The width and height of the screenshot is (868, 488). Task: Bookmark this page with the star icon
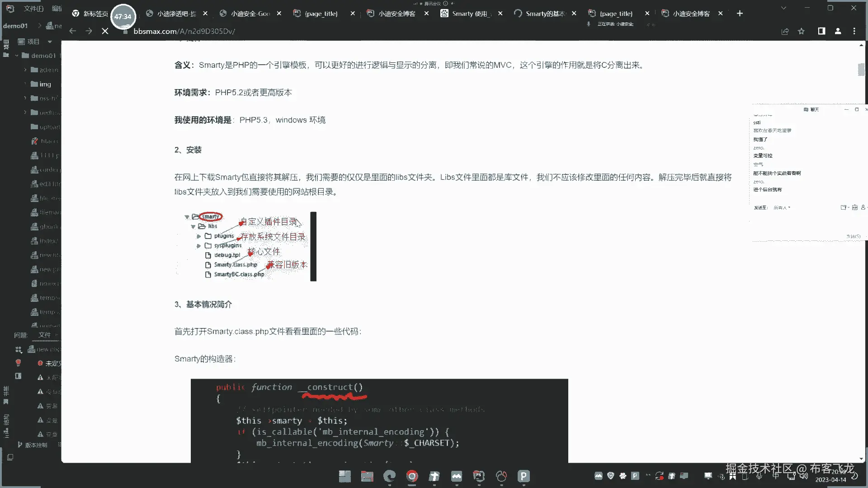pos(801,31)
